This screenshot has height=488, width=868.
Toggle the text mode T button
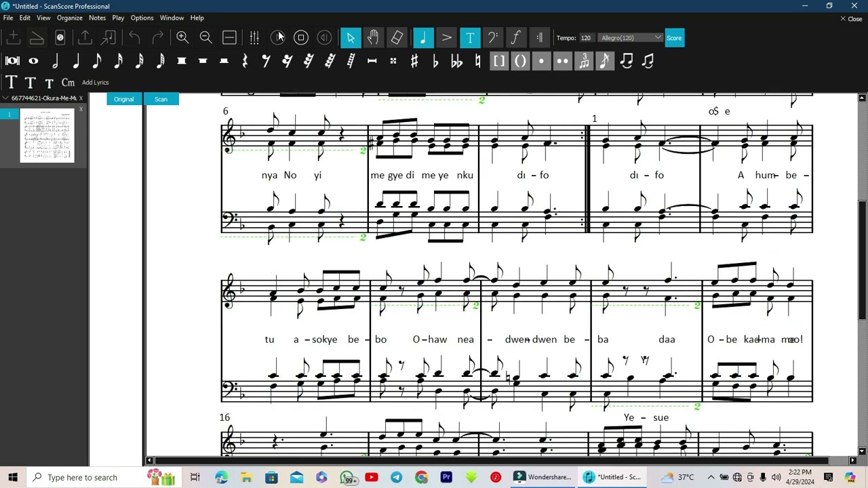coord(470,38)
